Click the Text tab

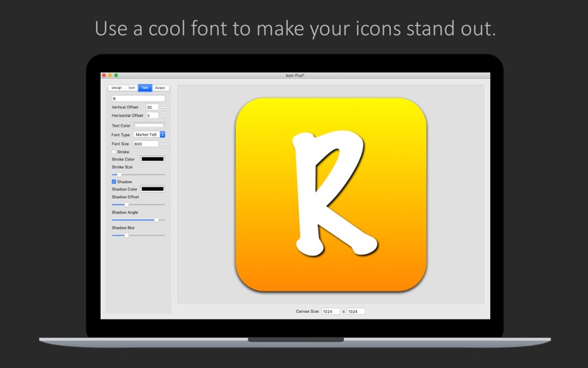[145, 88]
